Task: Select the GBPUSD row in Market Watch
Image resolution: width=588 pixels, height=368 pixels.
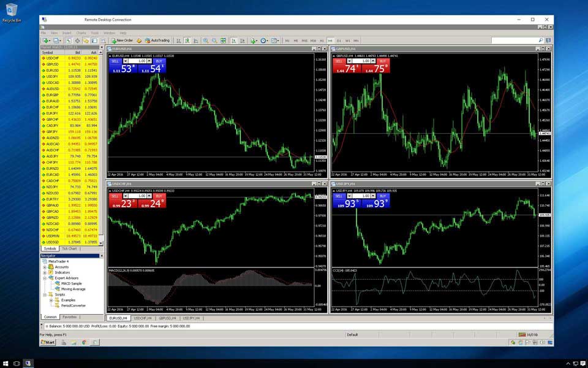Action: point(51,64)
